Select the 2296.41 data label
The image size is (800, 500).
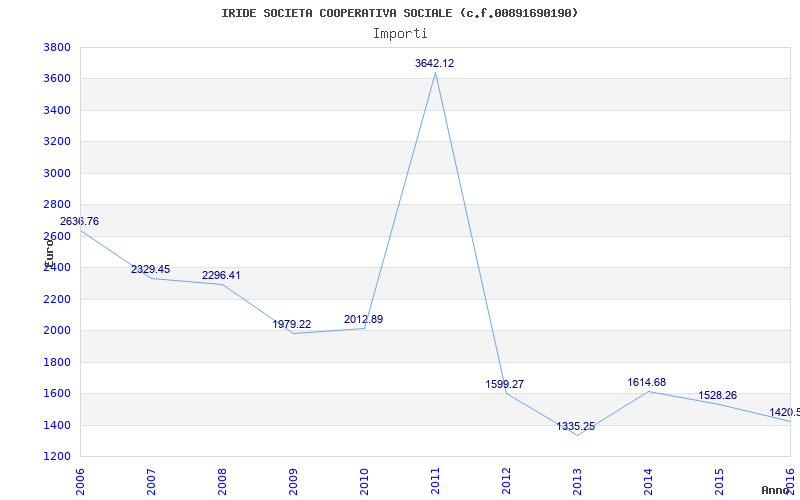pos(221,275)
